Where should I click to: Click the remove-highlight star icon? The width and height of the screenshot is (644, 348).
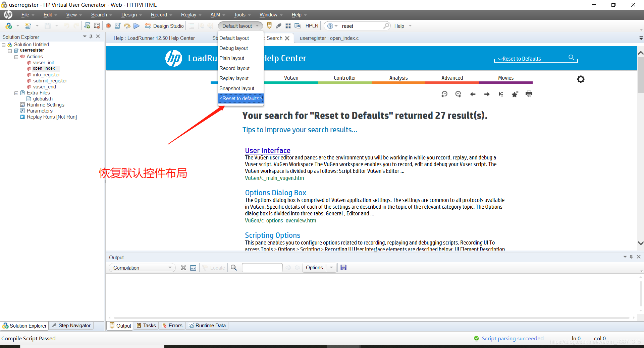[x=515, y=94]
